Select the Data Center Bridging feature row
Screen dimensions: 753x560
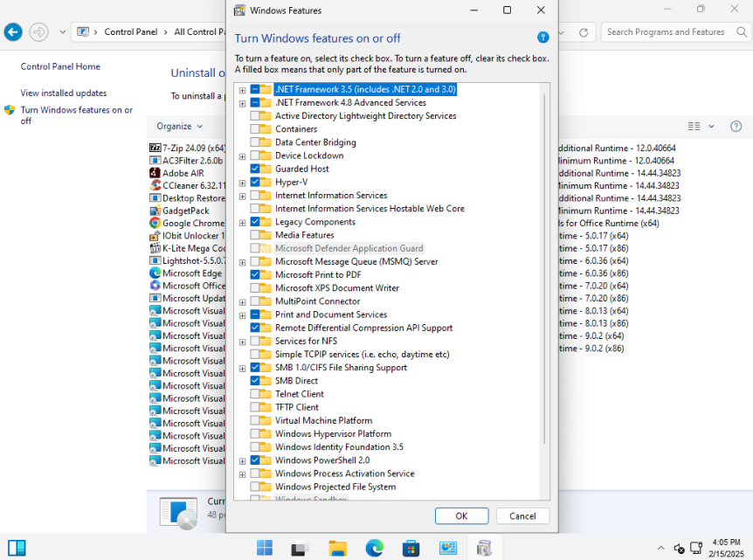click(x=315, y=142)
